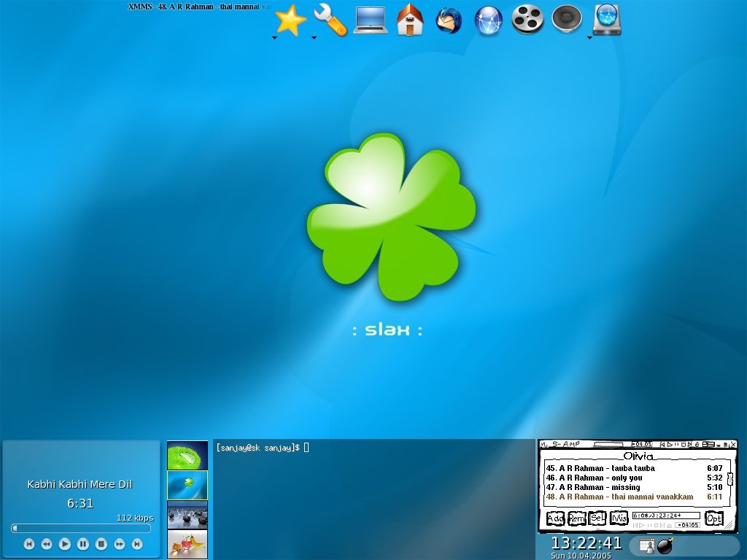Launch the film reel video player icon
747x560 pixels.
(x=527, y=20)
